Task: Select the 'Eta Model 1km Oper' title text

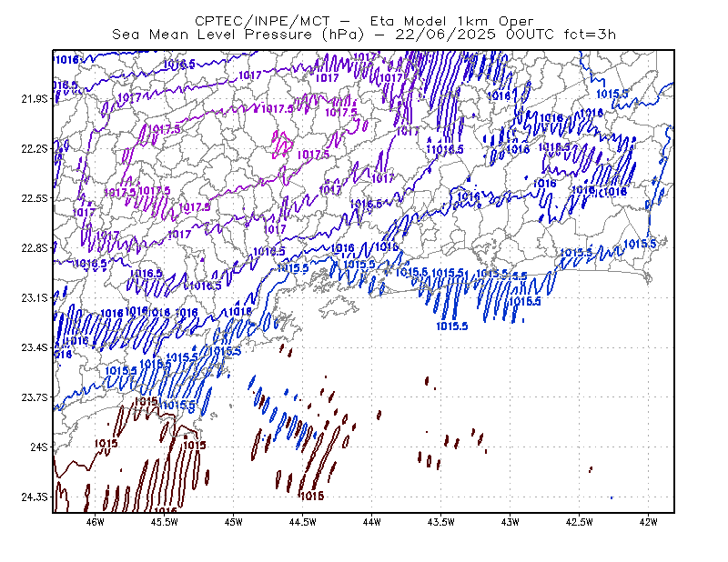Action: [451, 21]
